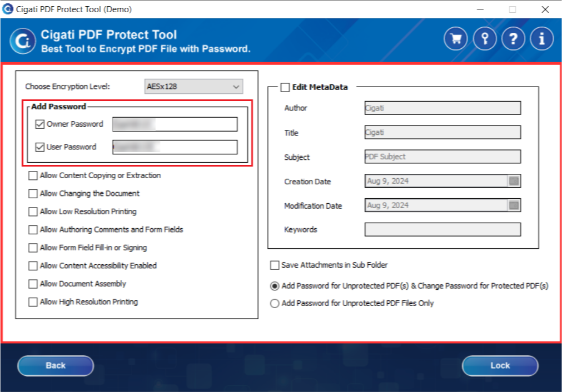Click the Lock button
The width and height of the screenshot is (562, 392).
500,365
